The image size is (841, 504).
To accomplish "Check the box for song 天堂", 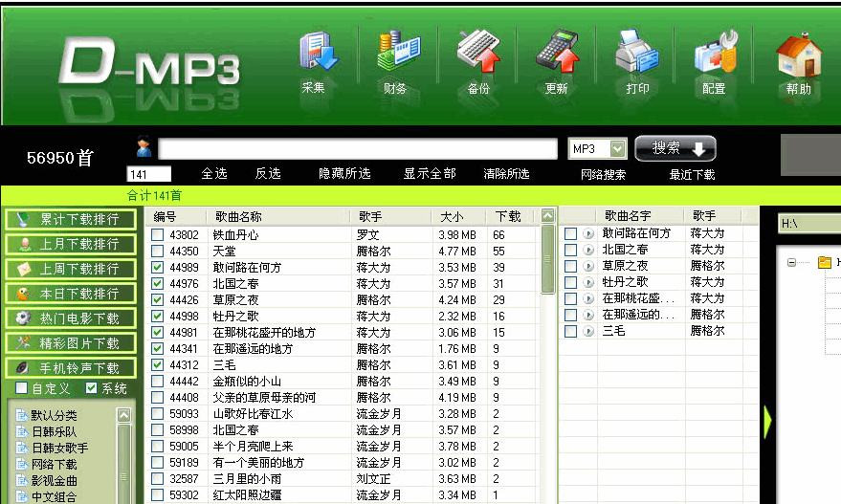I will 157,251.
